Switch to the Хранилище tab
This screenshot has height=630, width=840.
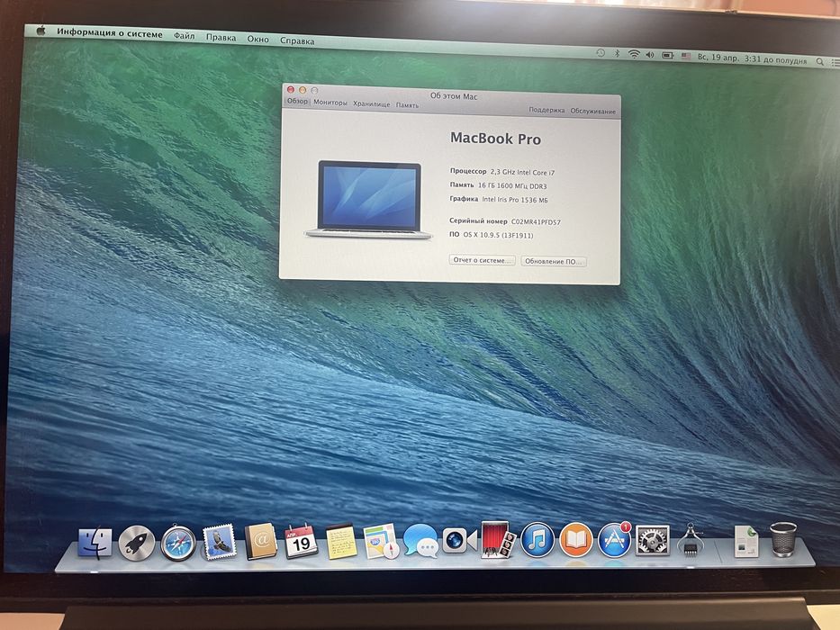[371, 103]
